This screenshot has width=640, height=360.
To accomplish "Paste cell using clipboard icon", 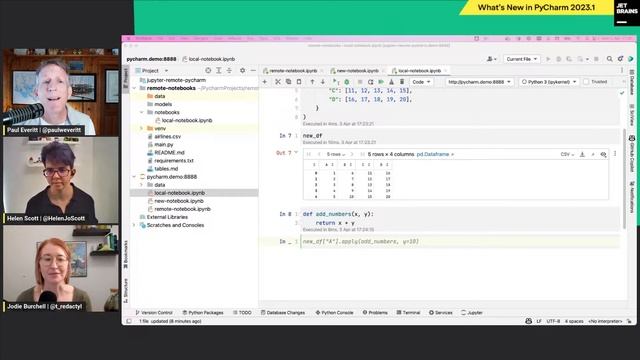I will (299, 82).
